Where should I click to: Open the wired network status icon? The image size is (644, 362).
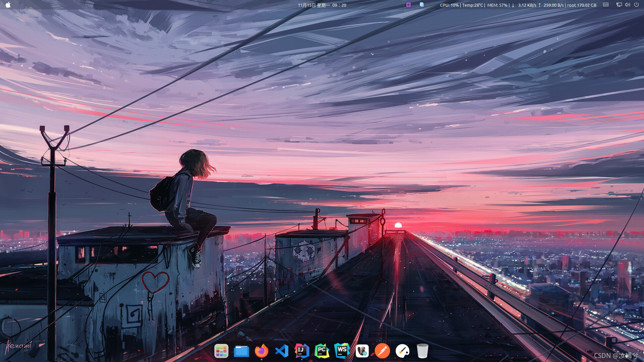click(x=619, y=5)
